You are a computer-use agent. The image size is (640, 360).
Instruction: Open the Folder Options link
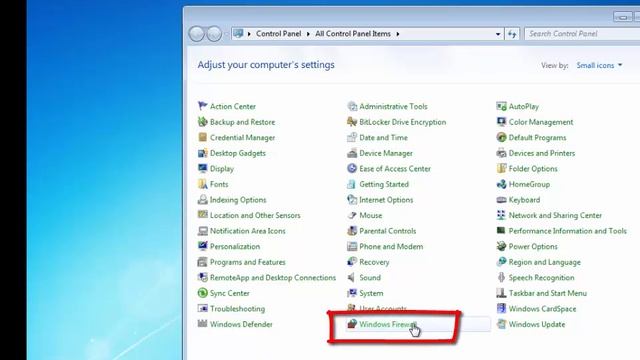(533, 169)
